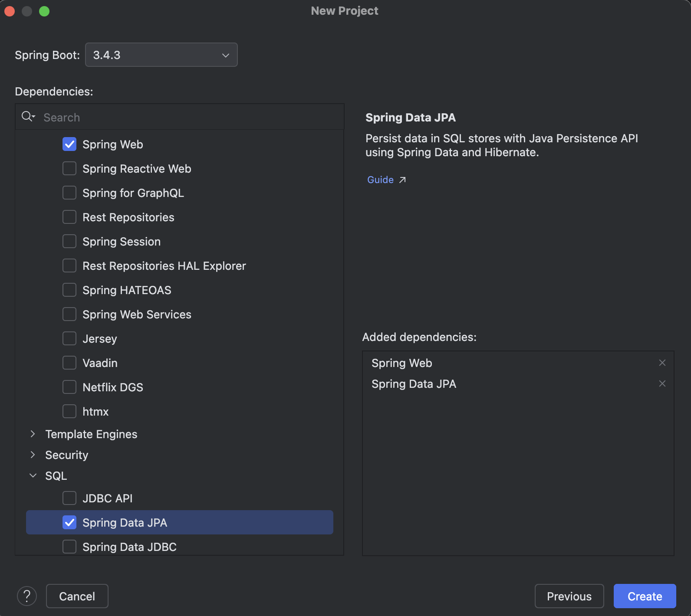Enable the Spring Reactive Web checkbox
Image resolution: width=691 pixels, height=616 pixels.
point(69,168)
